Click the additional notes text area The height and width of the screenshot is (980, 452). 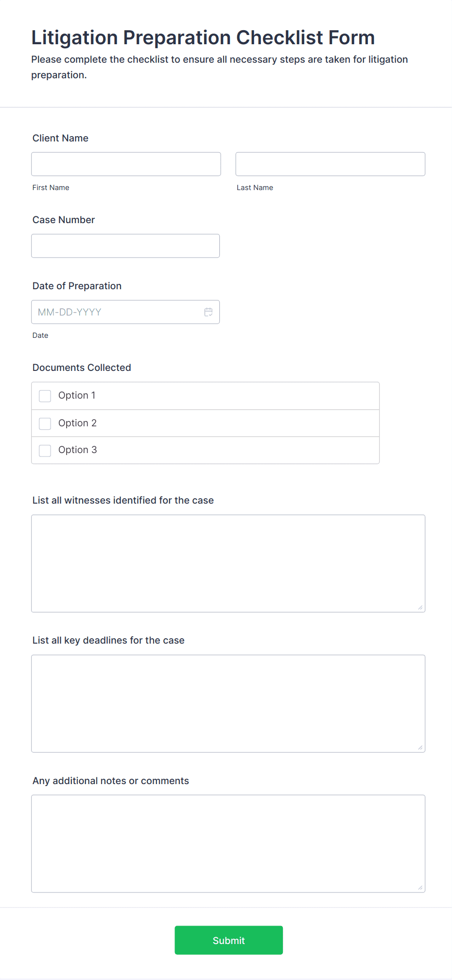coord(228,844)
